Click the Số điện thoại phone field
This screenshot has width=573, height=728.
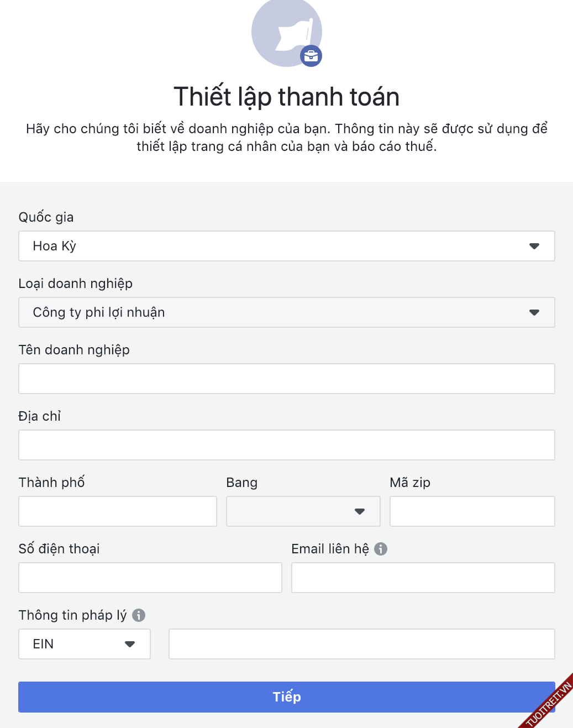(150, 578)
